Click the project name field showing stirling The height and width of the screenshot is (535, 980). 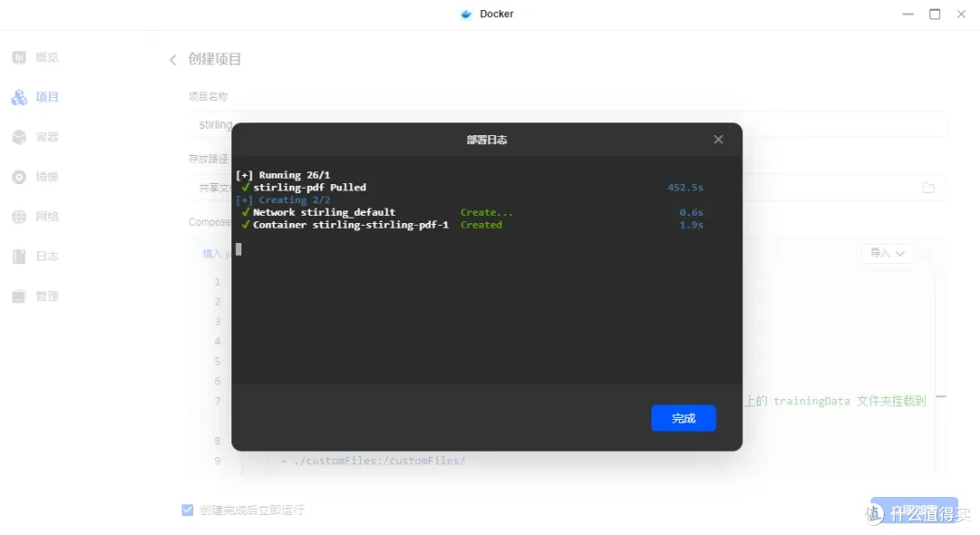(567, 125)
